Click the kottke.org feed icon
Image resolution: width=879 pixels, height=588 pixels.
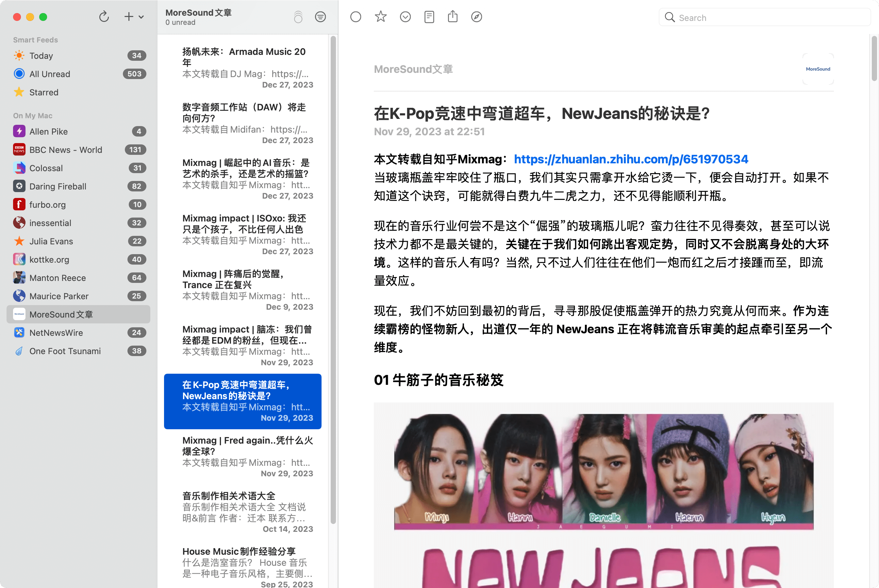tap(19, 259)
